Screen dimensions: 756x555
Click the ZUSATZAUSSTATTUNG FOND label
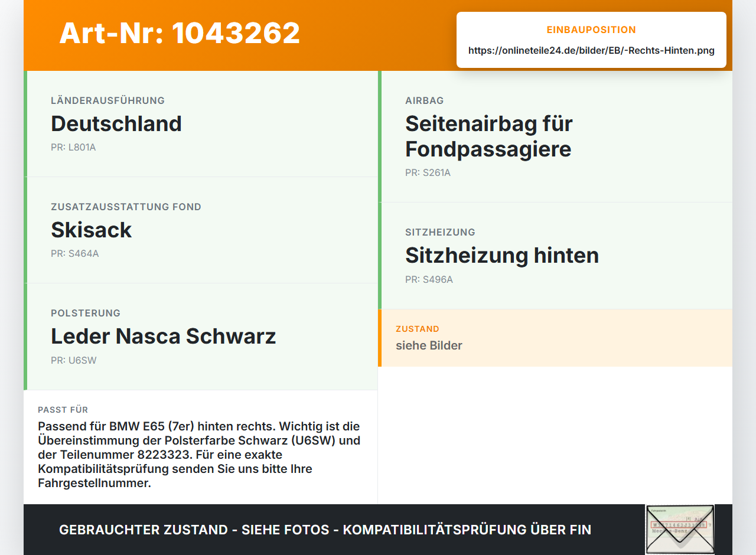click(x=126, y=207)
